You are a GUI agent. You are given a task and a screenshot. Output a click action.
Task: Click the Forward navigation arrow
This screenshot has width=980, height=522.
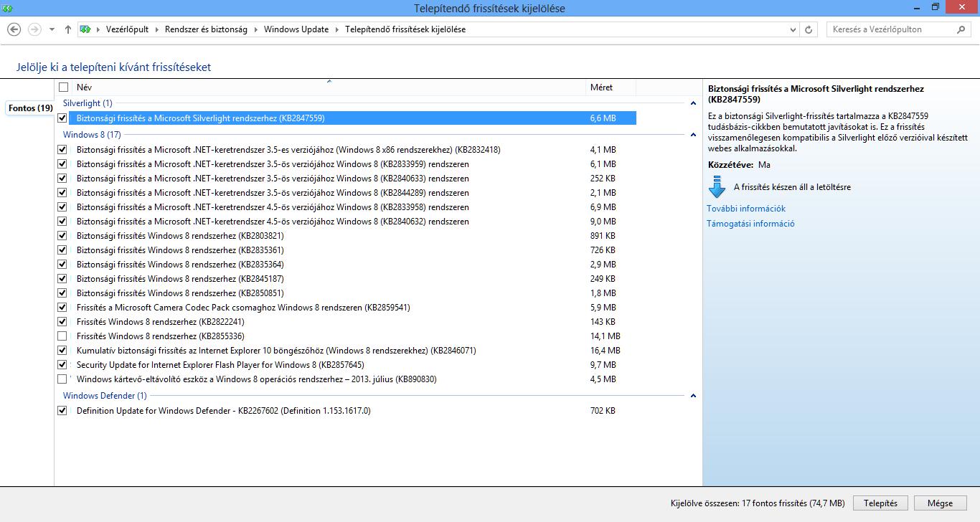click(34, 29)
